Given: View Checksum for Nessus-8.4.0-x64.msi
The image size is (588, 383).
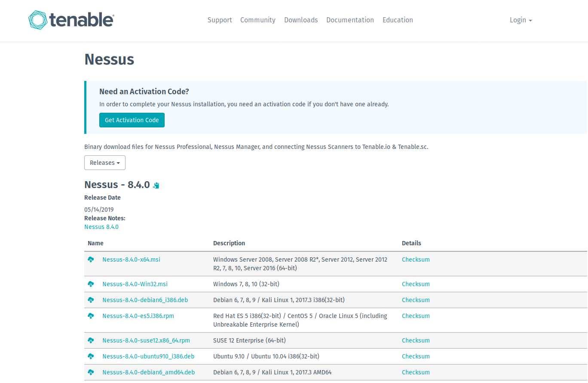Looking at the screenshot, I should [x=416, y=259].
